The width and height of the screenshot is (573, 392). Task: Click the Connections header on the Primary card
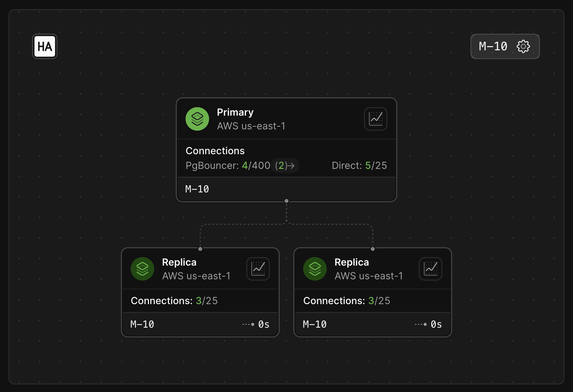(215, 151)
